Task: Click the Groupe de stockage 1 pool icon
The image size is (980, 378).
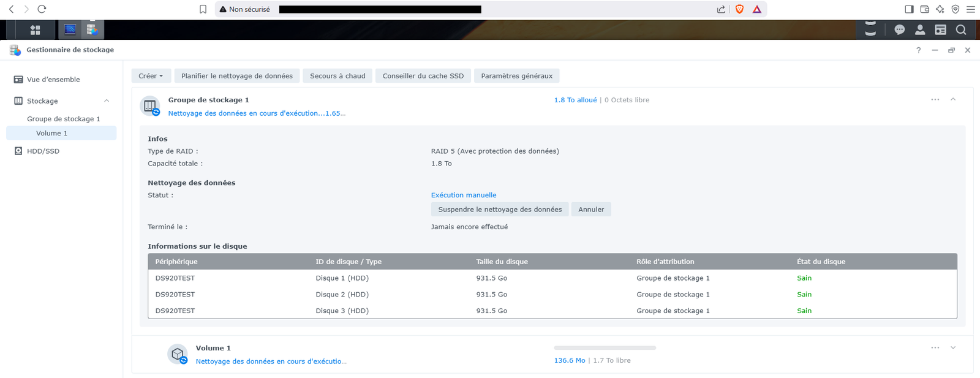Action: [150, 106]
